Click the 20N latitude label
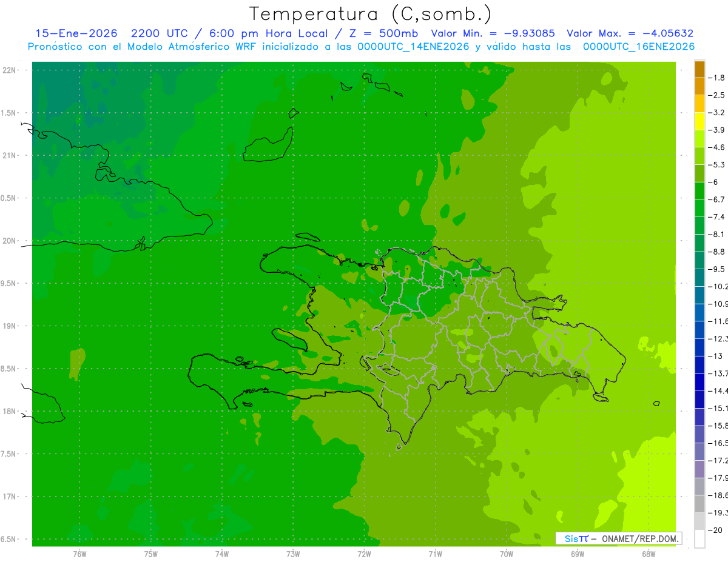The height and width of the screenshot is (562, 728). (x=10, y=241)
